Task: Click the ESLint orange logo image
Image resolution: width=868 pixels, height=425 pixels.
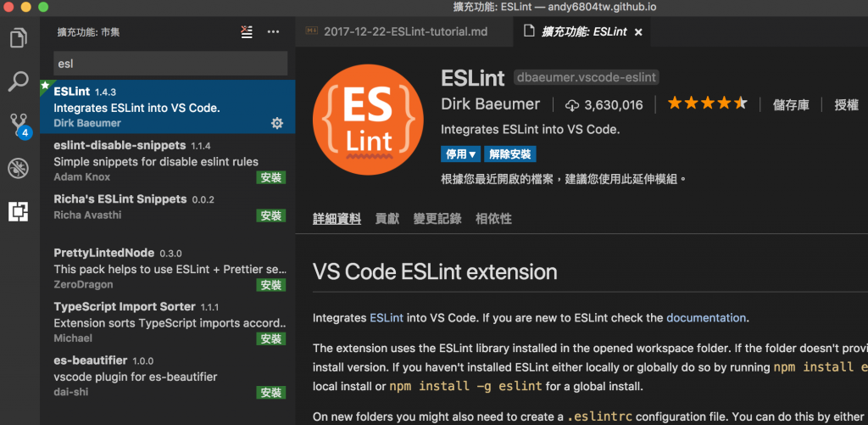Action: 368,119
